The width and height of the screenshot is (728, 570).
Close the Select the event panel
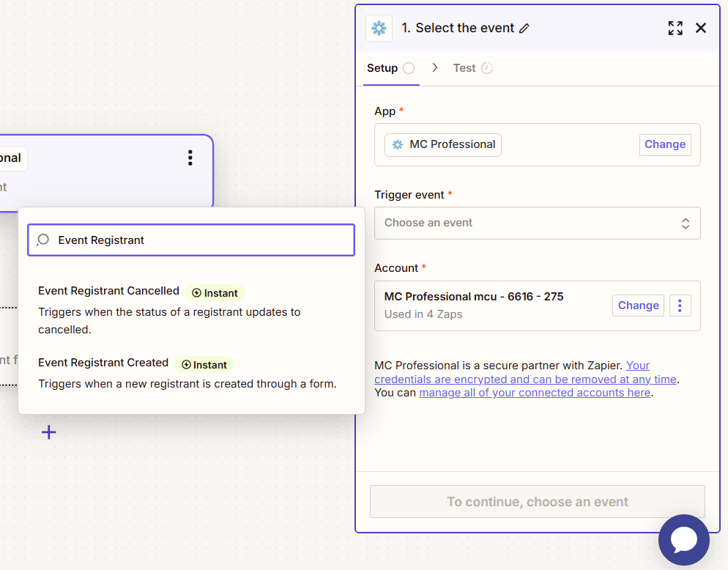click(701, 28)
